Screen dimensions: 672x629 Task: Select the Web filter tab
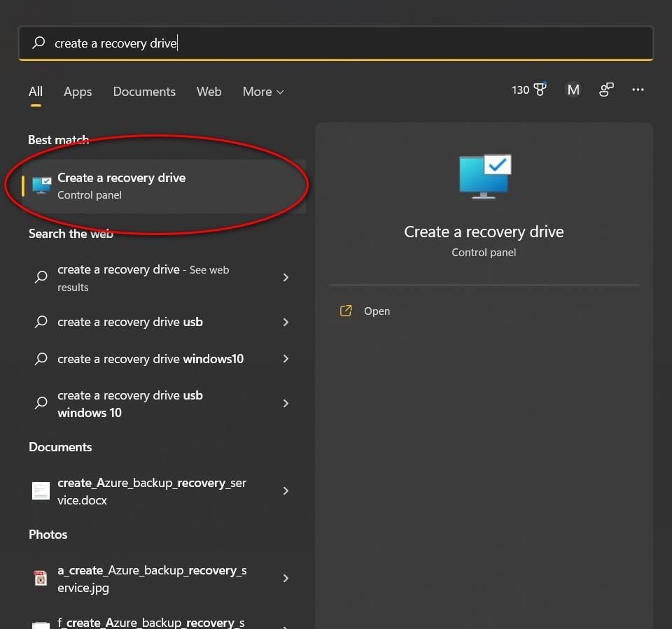(x=209, y=91)
